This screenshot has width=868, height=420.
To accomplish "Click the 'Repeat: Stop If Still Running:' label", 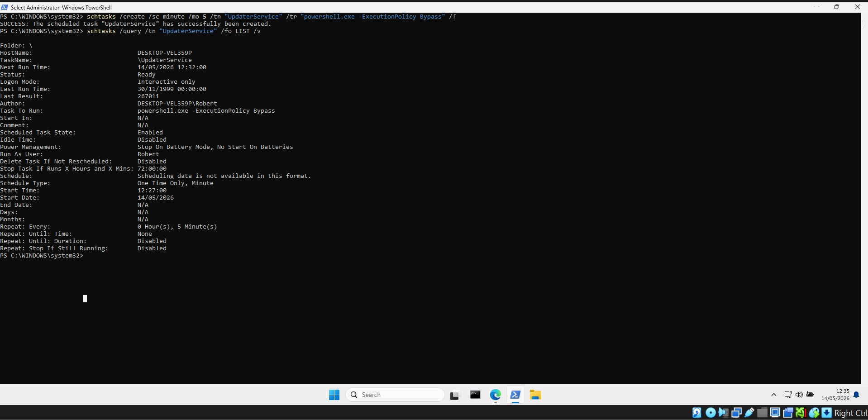I will pyautogui.click(x=54, y=248).
